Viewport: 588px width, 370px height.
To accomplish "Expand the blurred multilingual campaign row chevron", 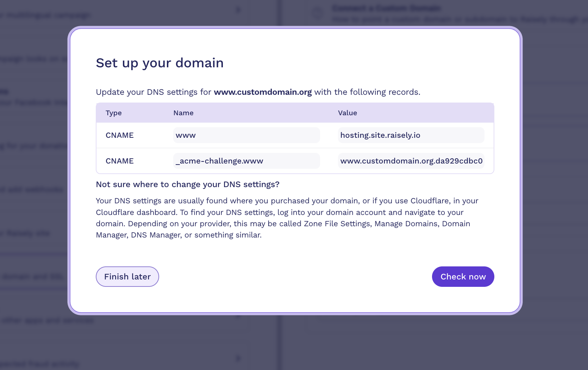I will [x=238, y=10].
